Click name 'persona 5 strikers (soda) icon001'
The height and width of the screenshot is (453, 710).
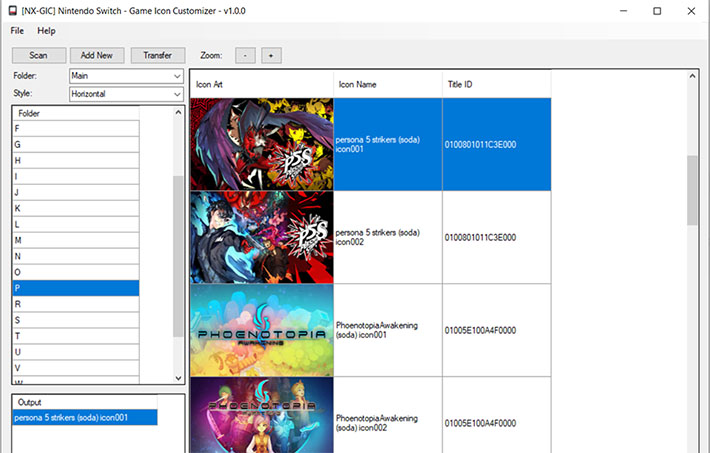tap(378, 145)
